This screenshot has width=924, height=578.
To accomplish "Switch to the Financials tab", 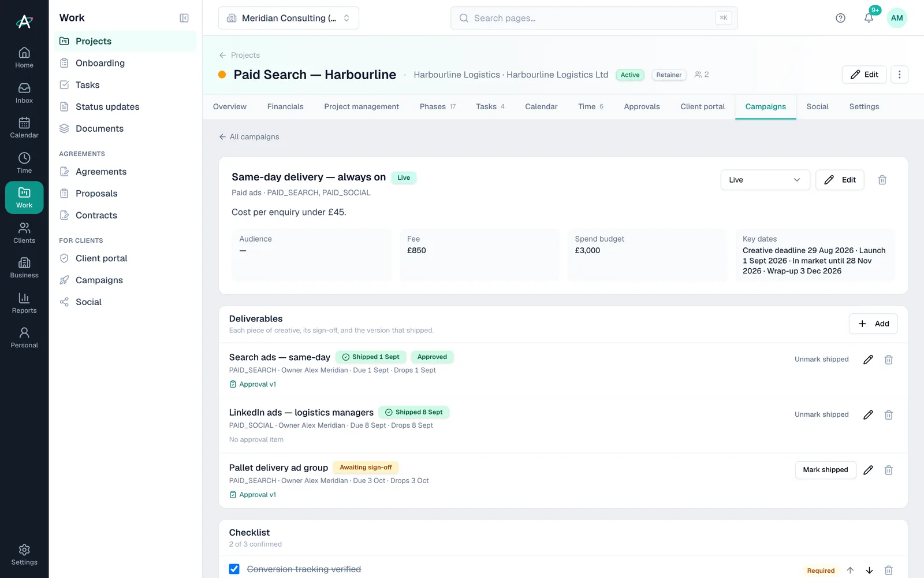I will pyautogui.click(x=285, y=106).
